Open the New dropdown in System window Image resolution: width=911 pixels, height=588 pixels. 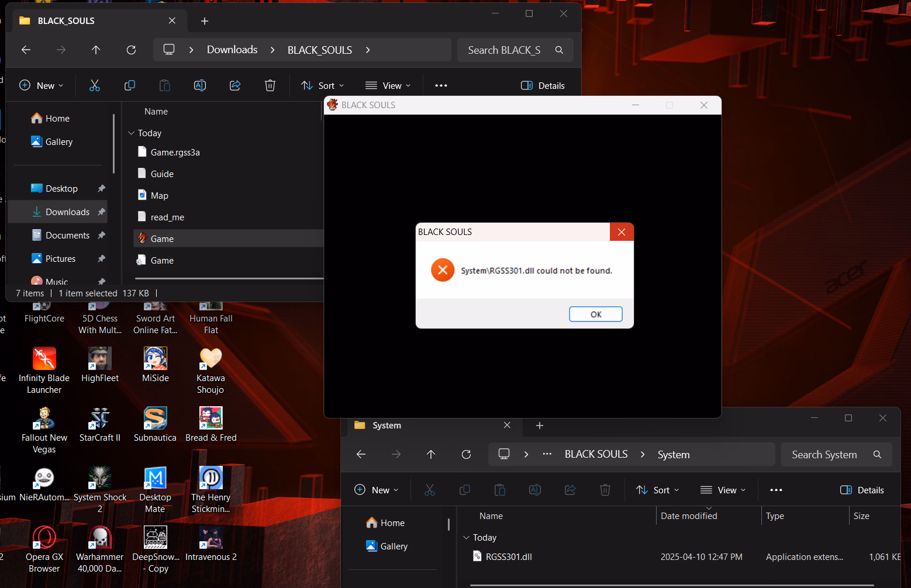(377, 490)
